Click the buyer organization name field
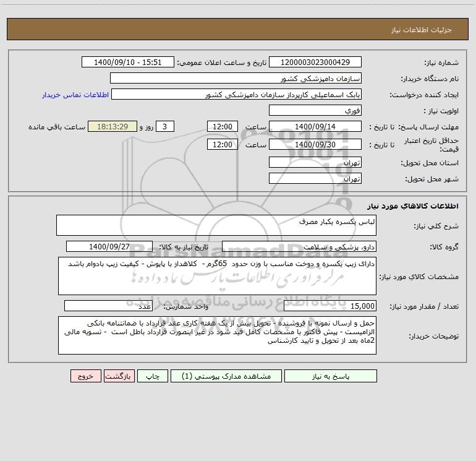Viewport: 476px width, 461px height. (x=236, y=78)
